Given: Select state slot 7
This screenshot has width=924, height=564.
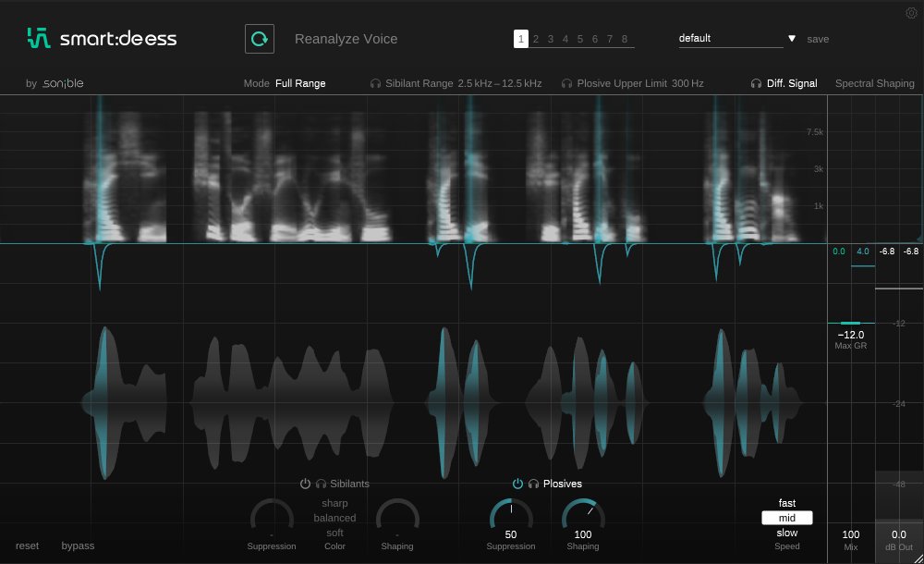Looking at the screenshot, I should (609, 39).
